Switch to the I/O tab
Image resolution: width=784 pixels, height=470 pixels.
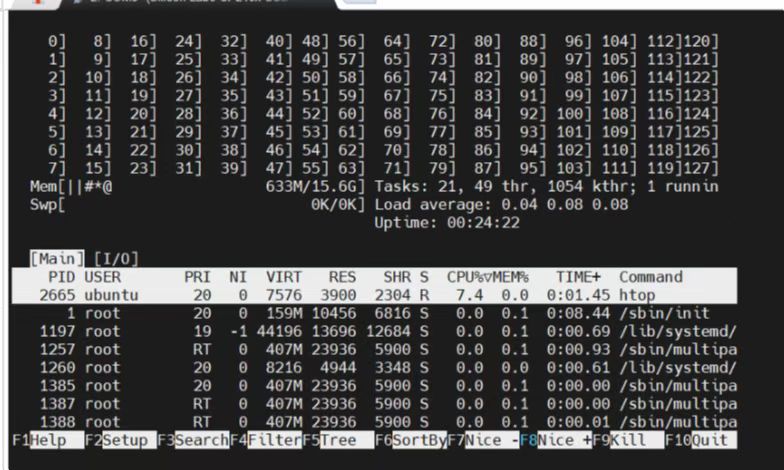(x=116, y=258)
